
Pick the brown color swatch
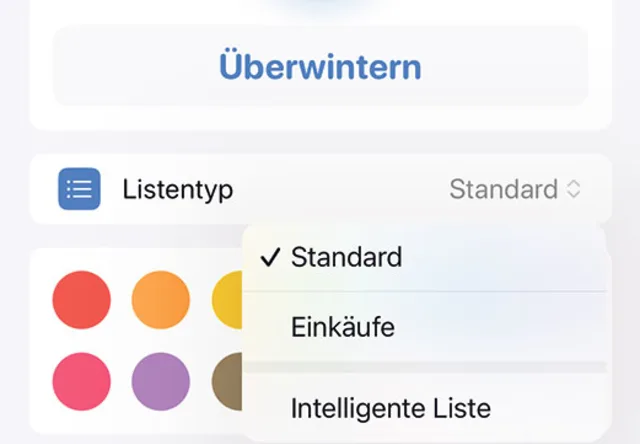tap(226, 382)
